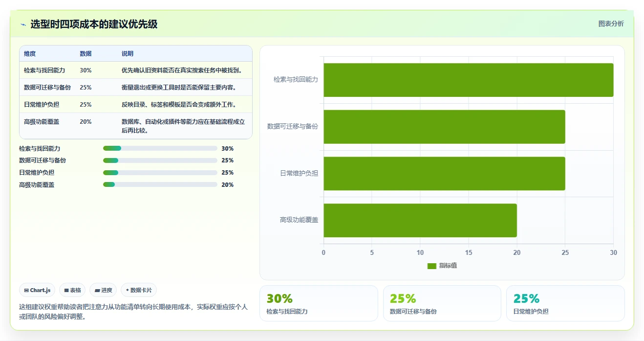644x341 pixels.
Task: Click the chart y-axis label 检索与找回能力
Action: 296,80
